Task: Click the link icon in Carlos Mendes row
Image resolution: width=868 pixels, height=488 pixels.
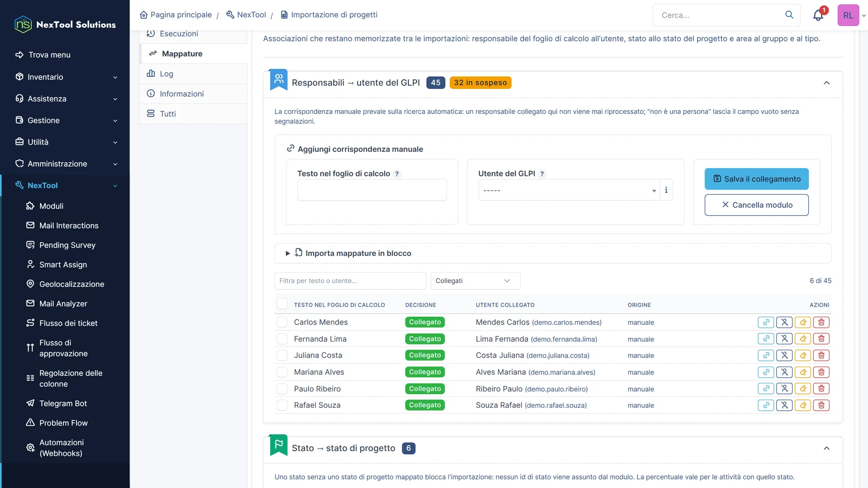Action: click(766, 322)
